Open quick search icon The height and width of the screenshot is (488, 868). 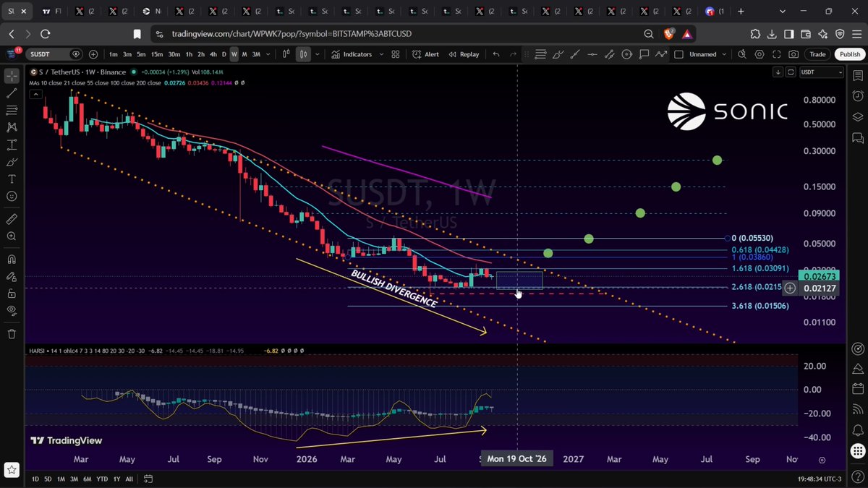pos(742,54)
